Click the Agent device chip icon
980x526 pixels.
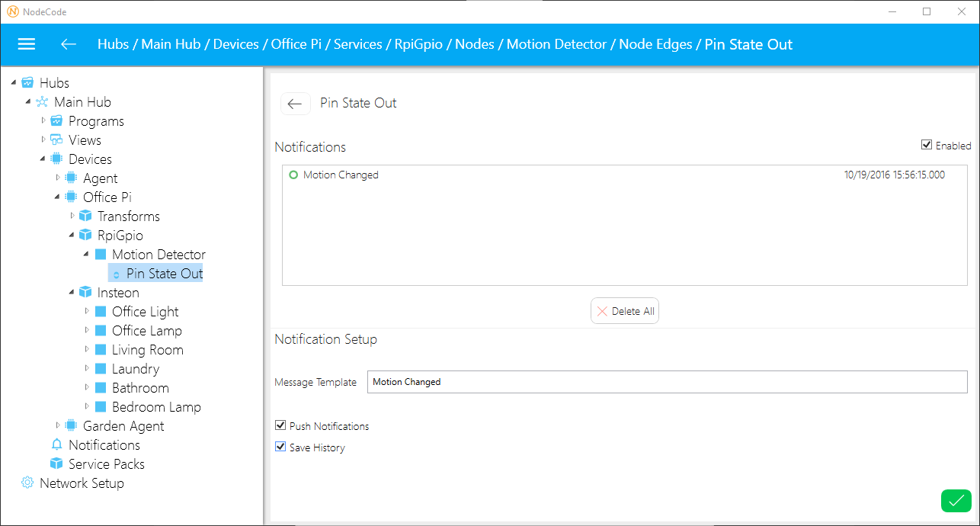(71, 178)
